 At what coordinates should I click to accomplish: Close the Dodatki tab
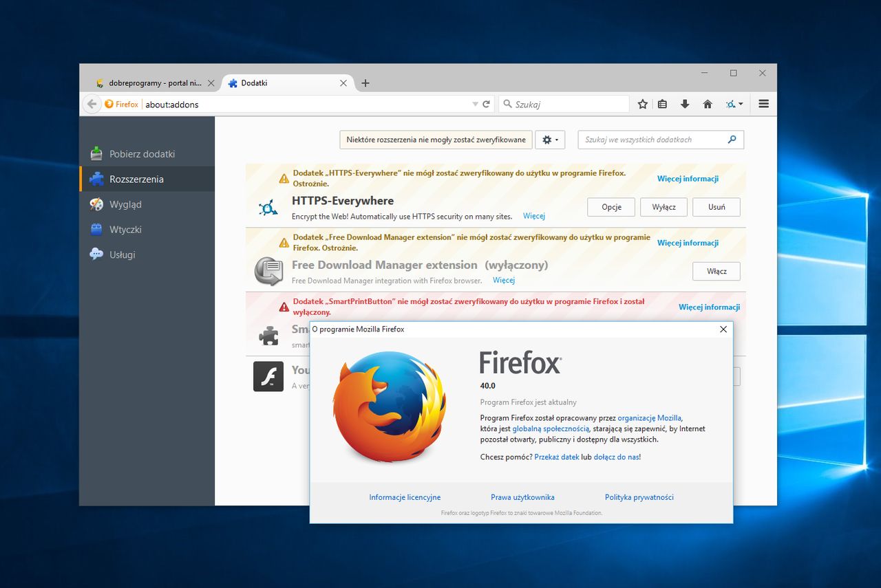(343, 83)
